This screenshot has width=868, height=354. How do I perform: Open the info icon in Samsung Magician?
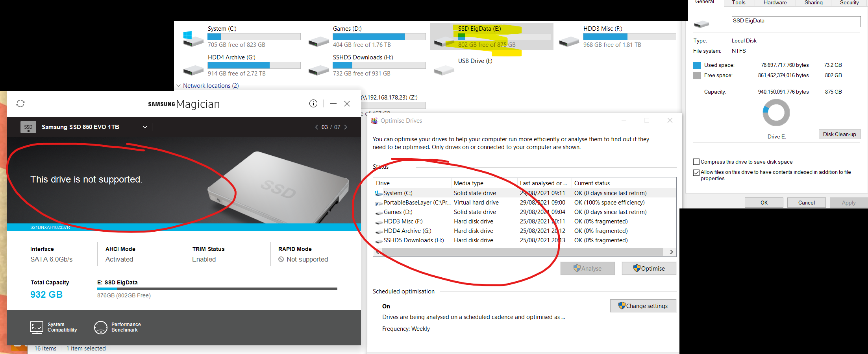[x=313, y=103]
